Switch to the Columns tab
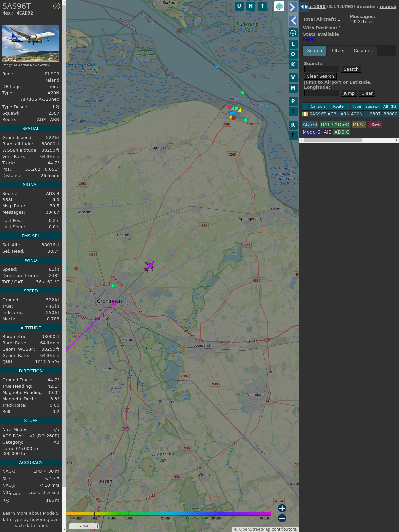Screen dimensions: 399x532 pyautogui.click(x=363, y=51)
